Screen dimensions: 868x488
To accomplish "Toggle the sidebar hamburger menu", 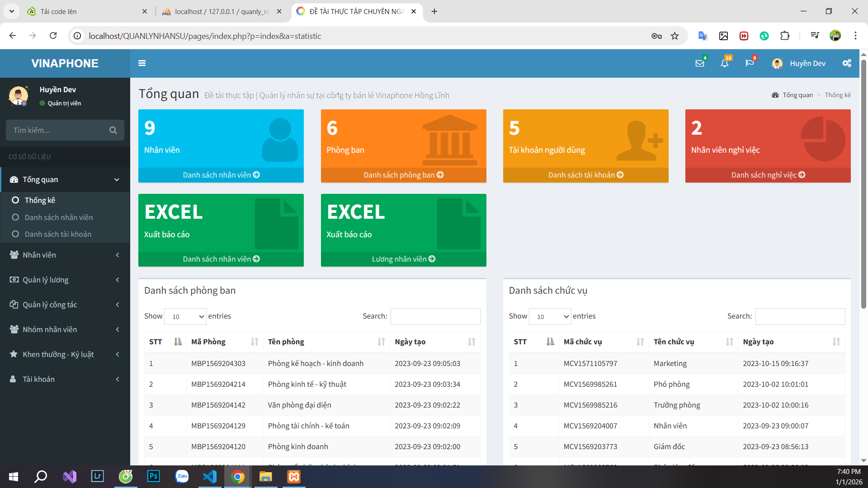I will [142, 63].
